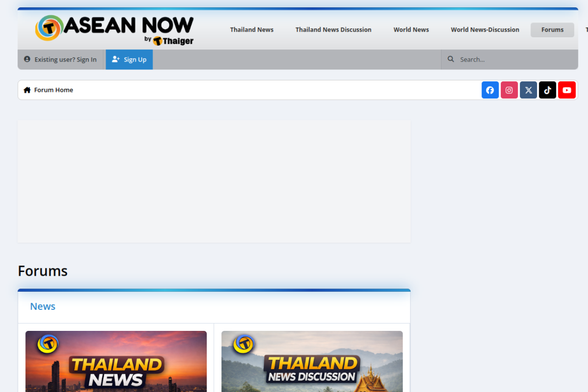Click the ASEAN NOW logo
Screen dimensions: 588x392
coord(114,29)
